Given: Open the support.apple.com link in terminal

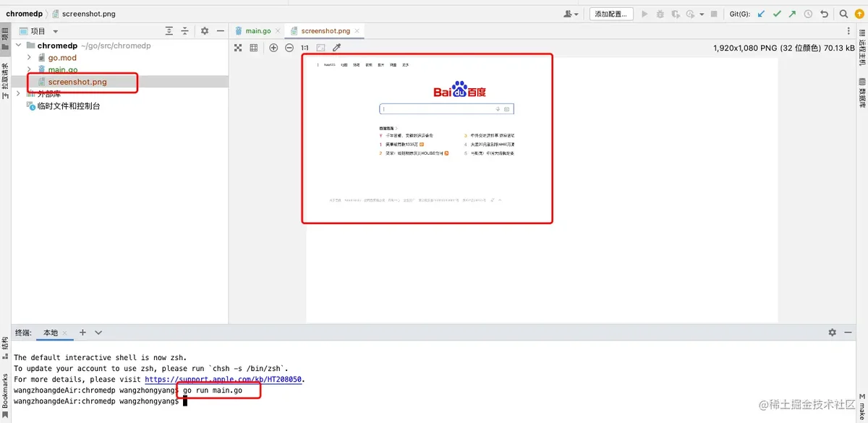Looking at the screenshot, I should [x=224, y=379].
